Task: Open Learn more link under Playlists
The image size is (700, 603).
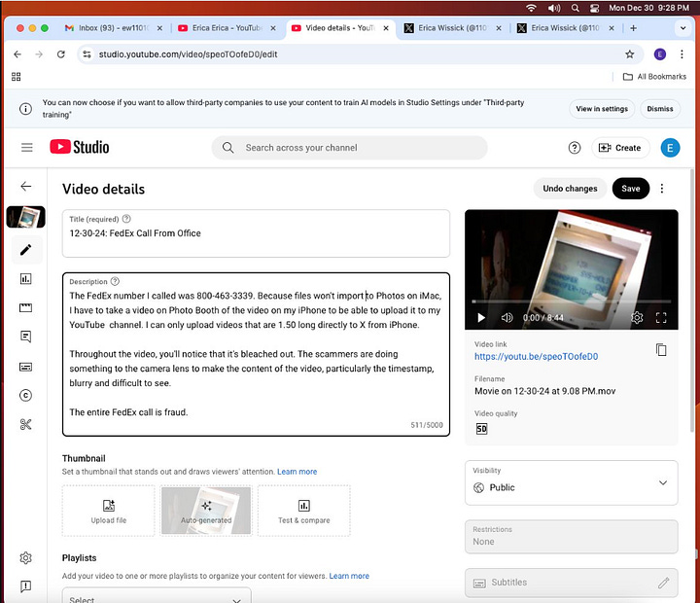Action: click(349, 576)
